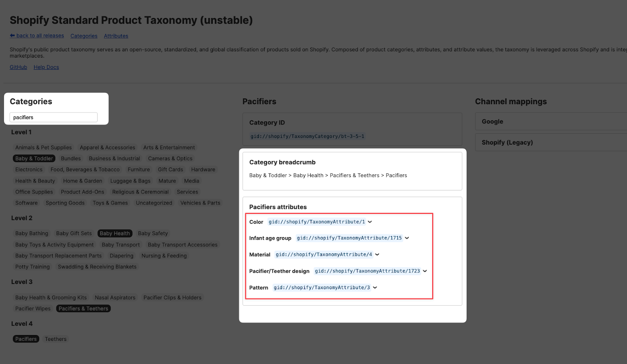Click the Category ID gid value
The image size is (627, 364).
pos(307,136)
